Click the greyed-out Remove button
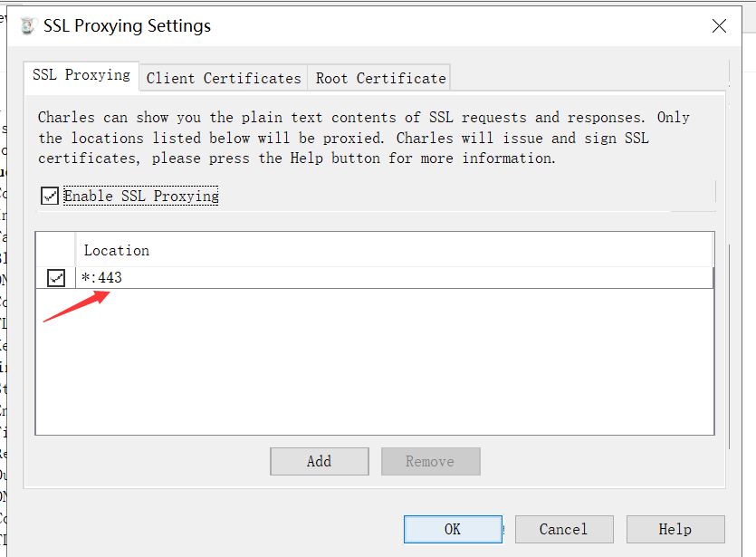This screenshot has width=756, height=557. pos(431,462)
